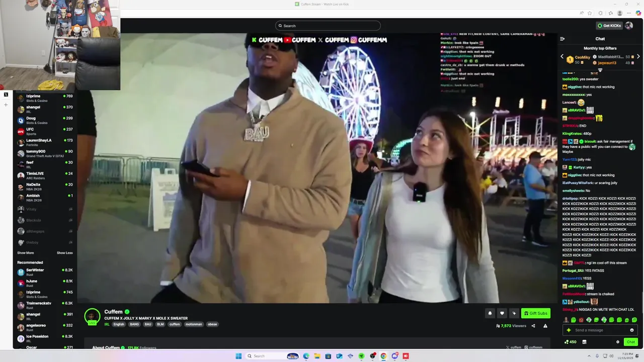Open the browser profile icon
Viewport: 644px width, 362px height.
[620, 13]
